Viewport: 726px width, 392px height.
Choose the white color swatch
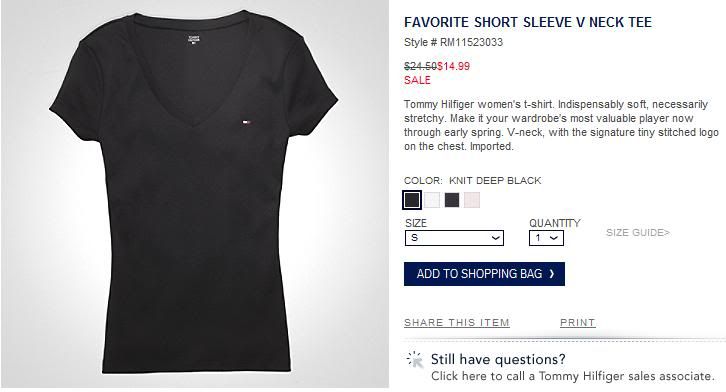[x=432, y=200]
